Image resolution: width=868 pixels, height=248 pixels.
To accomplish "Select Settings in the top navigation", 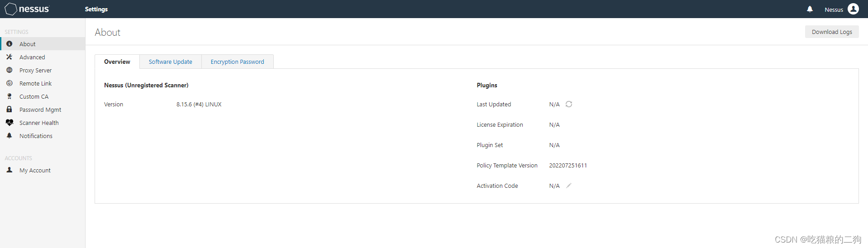I will (x=96, y=9).
